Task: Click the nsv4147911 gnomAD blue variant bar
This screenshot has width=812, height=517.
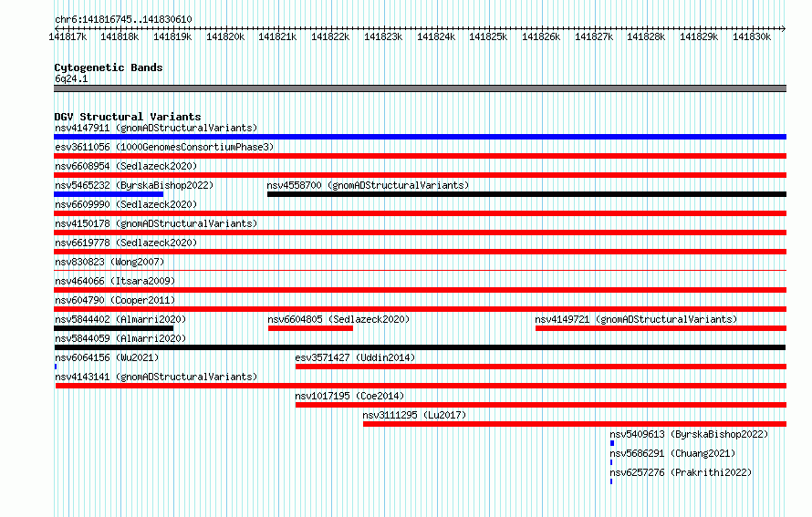Action: (420, 137)
